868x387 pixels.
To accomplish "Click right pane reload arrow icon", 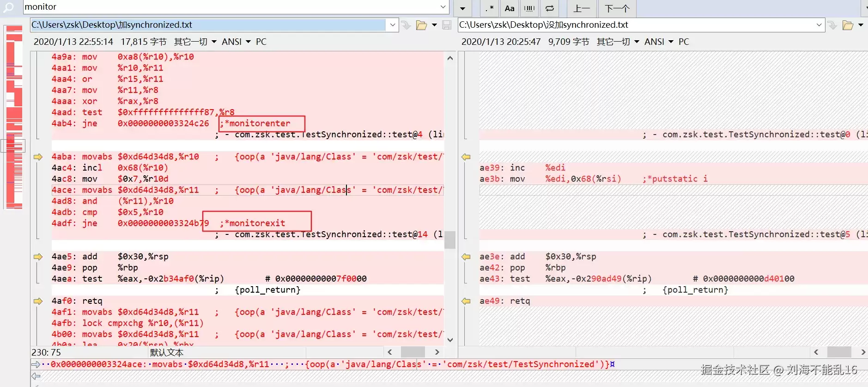I will 833,25.
